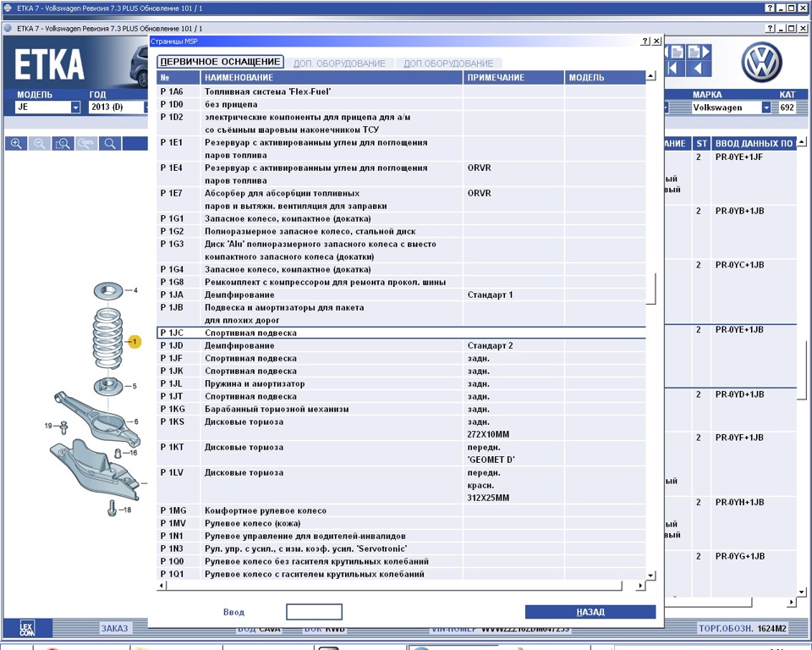The height and width of the screenshot is (650, 812).
Task: Select row 1E7 Абсорбер ORVR
Action: (x=401, y=200)
